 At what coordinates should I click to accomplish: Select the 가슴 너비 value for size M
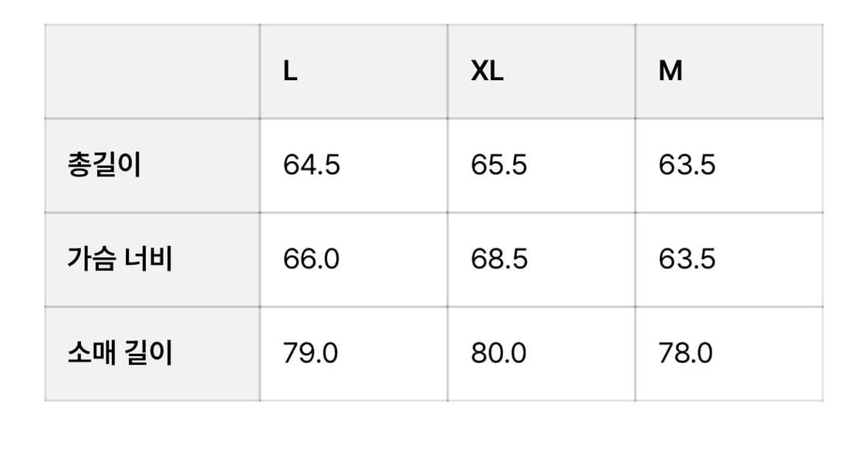687,260
